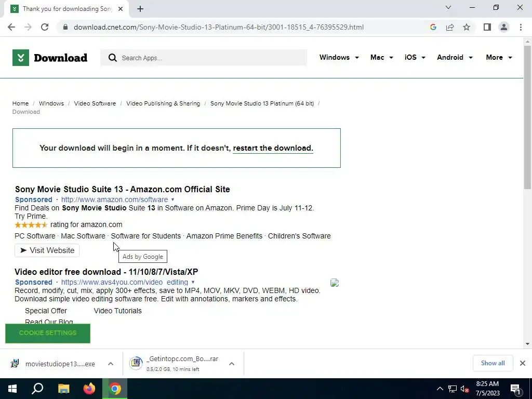The height and width of the screenshot is (399, 532).
Task: Click Mac Software ad link
Action: pos(83,236)
